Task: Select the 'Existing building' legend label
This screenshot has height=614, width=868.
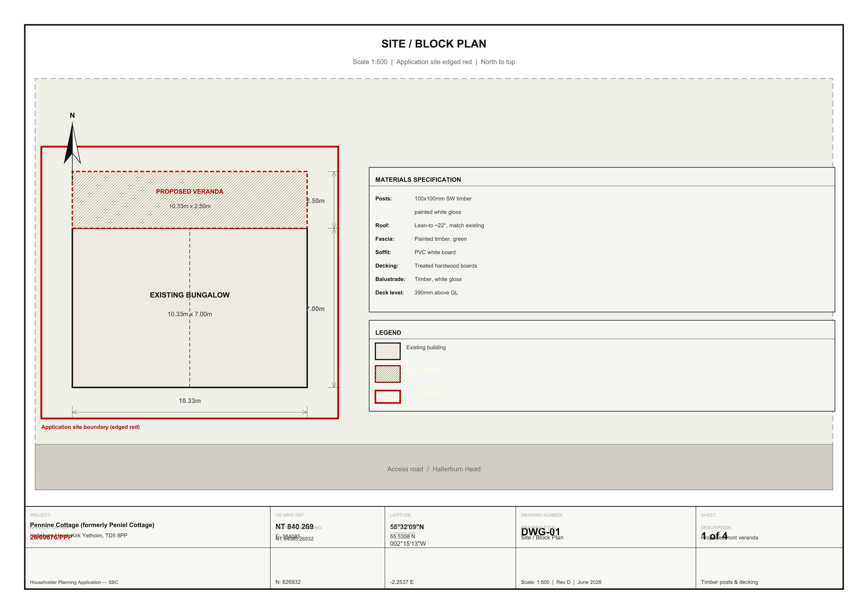Action: 426,347
